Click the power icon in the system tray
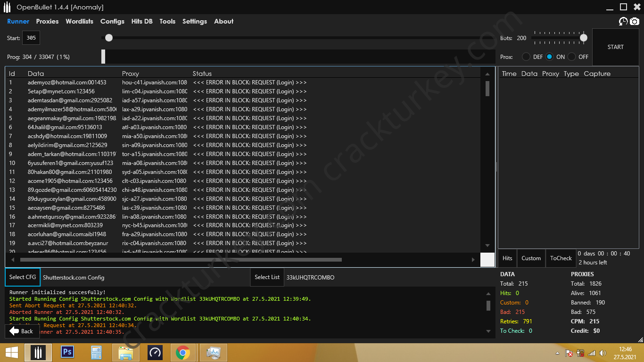 580,353
